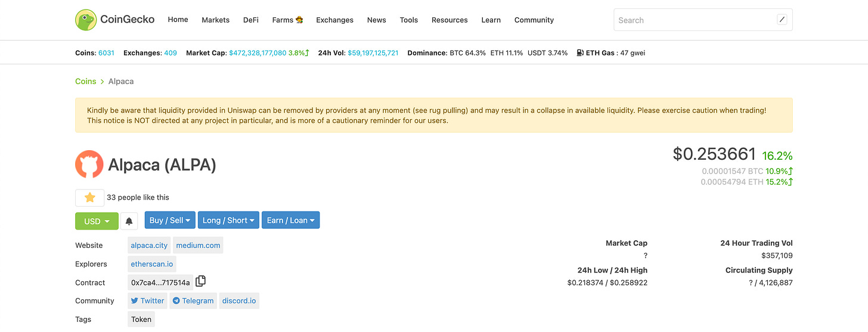Open the etherscan.io explorer link
Screen dimensions: 868x332
(152, 263)
